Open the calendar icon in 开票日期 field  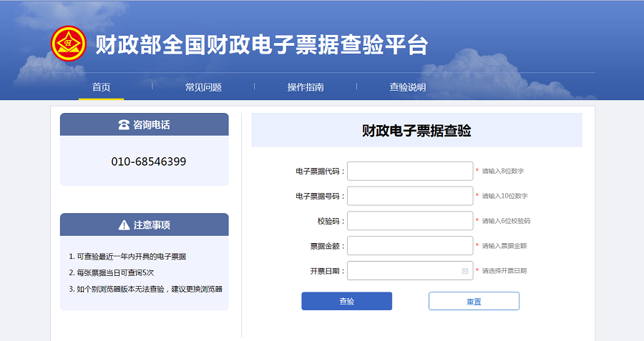coord(464,271)
